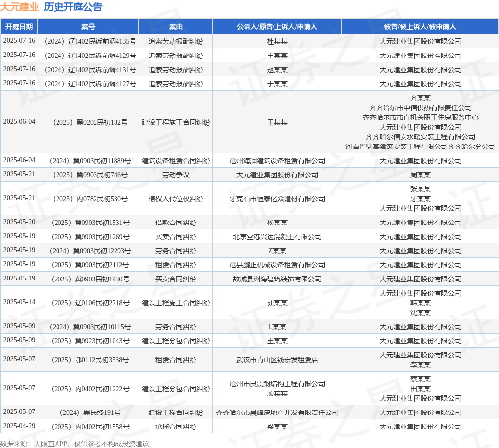Select the '被告/被上诉人/被申请人' column header
The width and height of the screenshot is (499, 448).
pos(420,27)
